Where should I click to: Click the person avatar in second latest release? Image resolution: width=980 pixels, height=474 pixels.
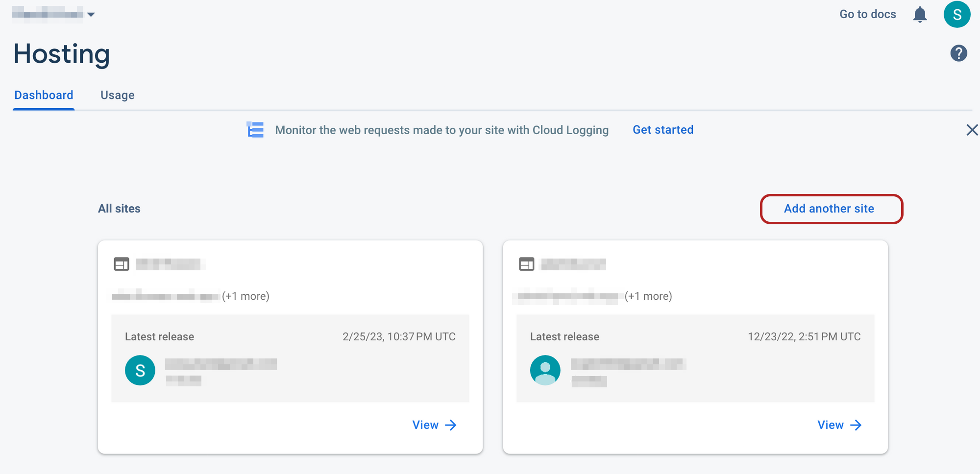545,370
